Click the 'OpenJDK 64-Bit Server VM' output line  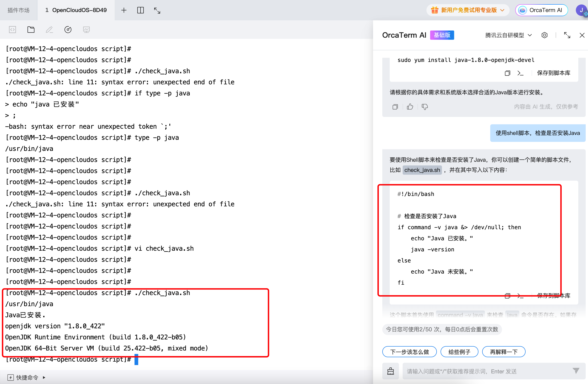[x=107, y=348]
